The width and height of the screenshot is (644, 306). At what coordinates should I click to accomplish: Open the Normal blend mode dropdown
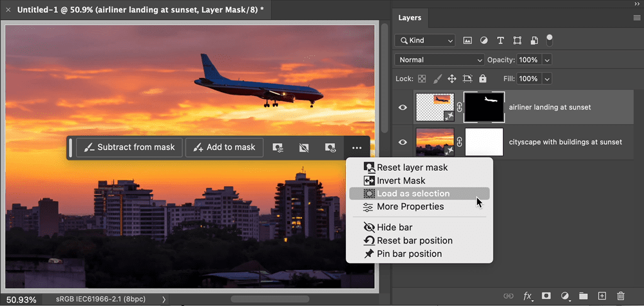439,59
